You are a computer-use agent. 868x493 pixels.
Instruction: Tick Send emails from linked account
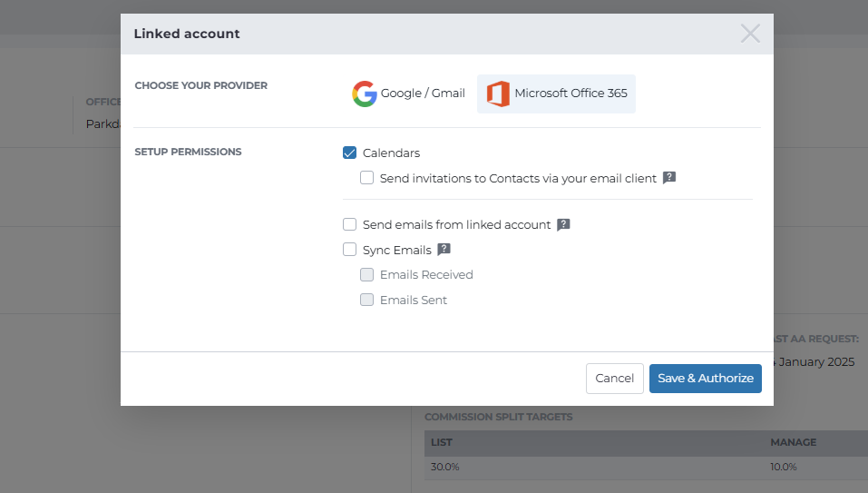pos(349,224)
